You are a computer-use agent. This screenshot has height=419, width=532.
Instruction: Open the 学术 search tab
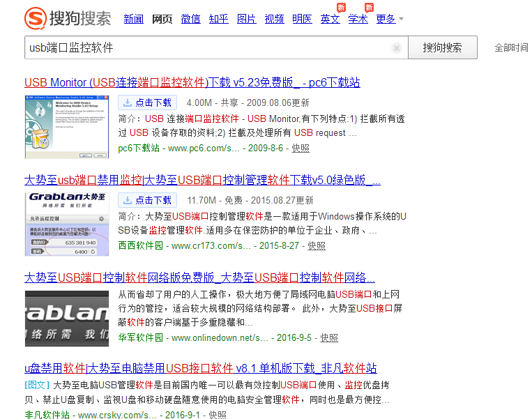tap(358, 19)
